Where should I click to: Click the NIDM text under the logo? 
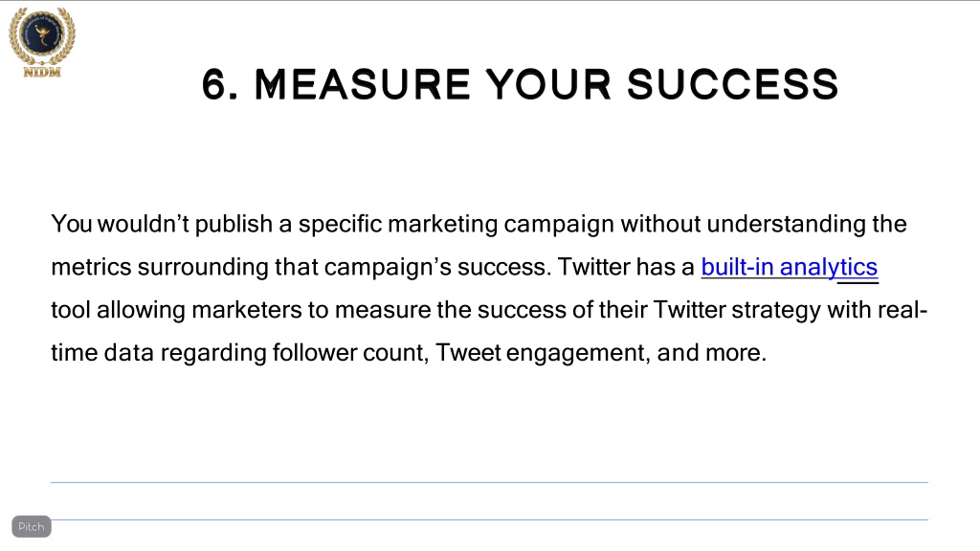[x=42, y=73]
